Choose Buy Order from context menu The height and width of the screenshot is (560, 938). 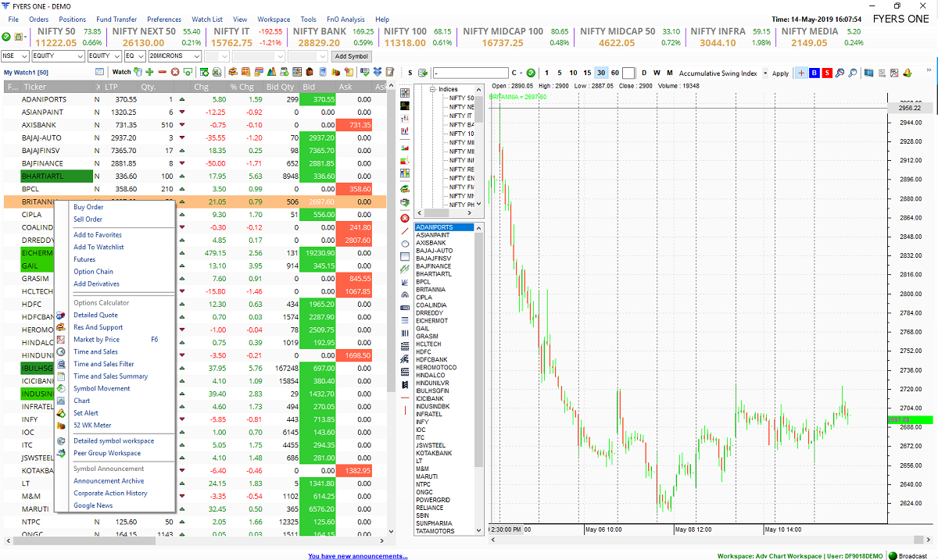pyautogui.click(x=88, y=207)
